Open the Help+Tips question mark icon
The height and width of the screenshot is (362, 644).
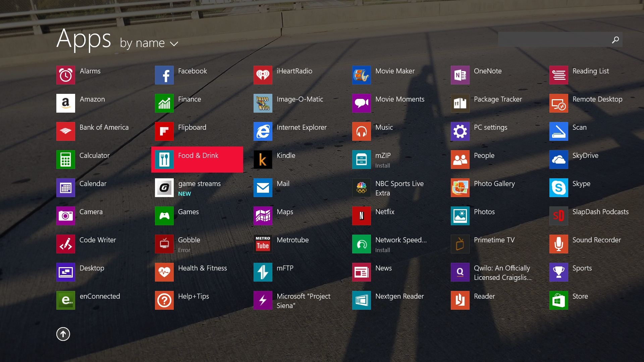[164, 300]
